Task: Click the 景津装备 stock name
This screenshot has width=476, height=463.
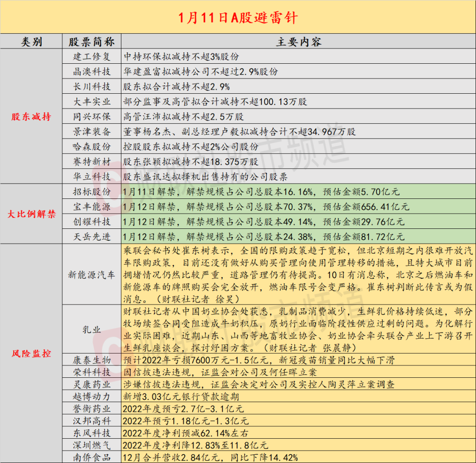Action: pyautogui.click(x=92, y=131)
